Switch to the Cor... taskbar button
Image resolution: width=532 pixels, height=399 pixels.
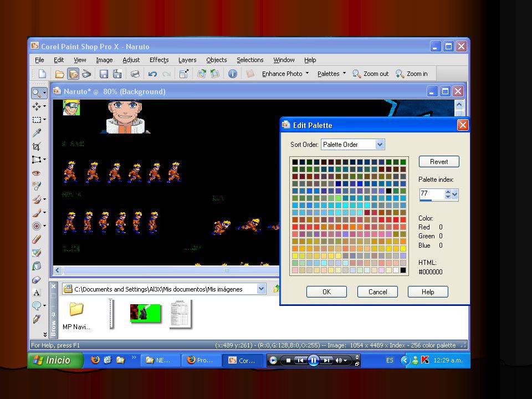[x=243, y=360]
